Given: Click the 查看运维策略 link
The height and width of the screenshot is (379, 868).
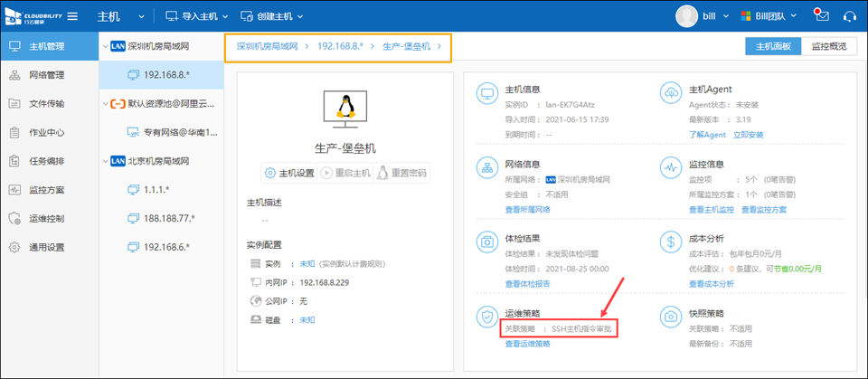Looking at the screenshot, I should (x=527, y=344).
